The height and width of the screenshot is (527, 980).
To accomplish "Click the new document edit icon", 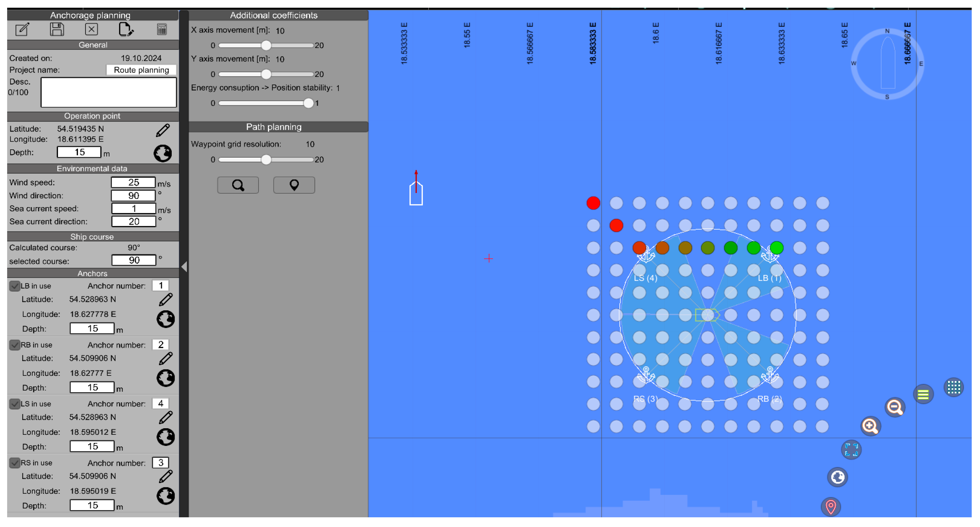I will click(x=125, y=29).
